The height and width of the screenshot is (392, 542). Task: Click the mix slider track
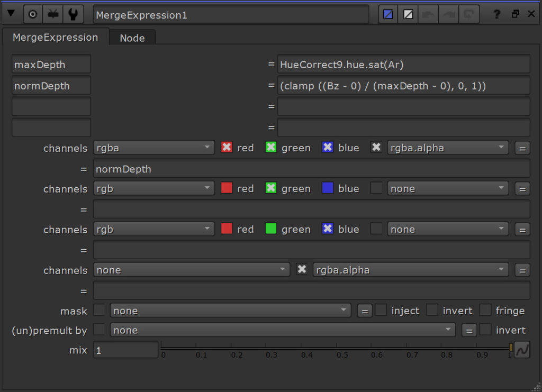point(337,348)
